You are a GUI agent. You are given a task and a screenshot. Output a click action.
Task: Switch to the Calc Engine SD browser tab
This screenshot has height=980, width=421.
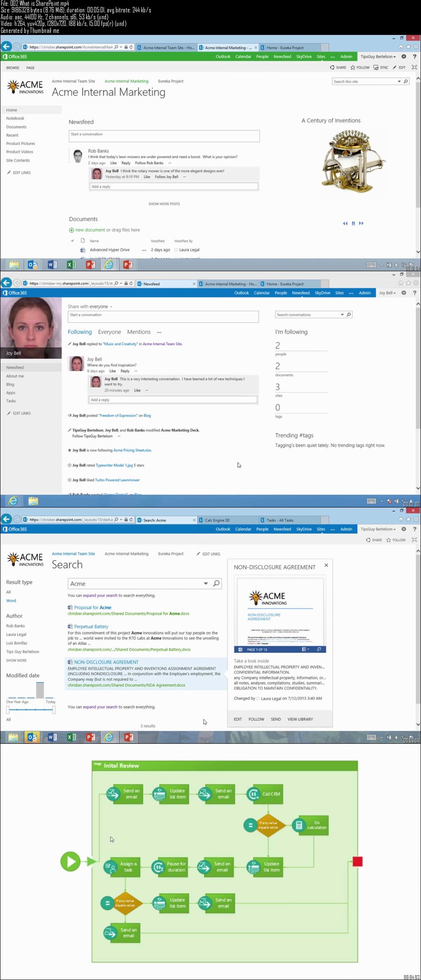coord(228,520)
